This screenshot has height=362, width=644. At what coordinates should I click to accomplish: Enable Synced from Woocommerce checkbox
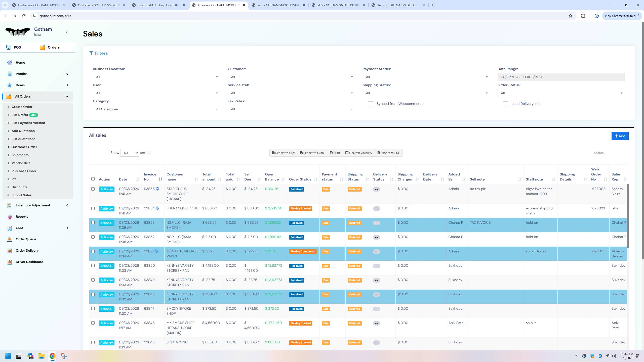[370, 104]
